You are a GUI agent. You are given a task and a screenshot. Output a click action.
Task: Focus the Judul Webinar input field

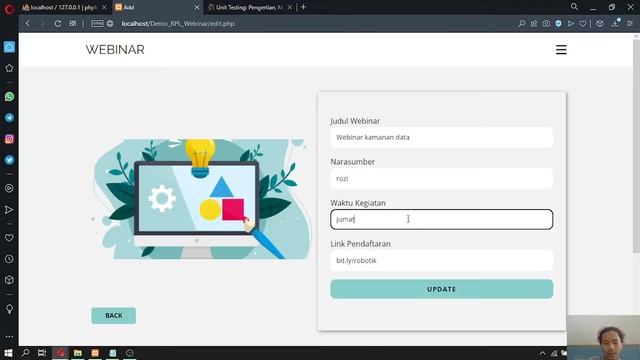point(442,137)
